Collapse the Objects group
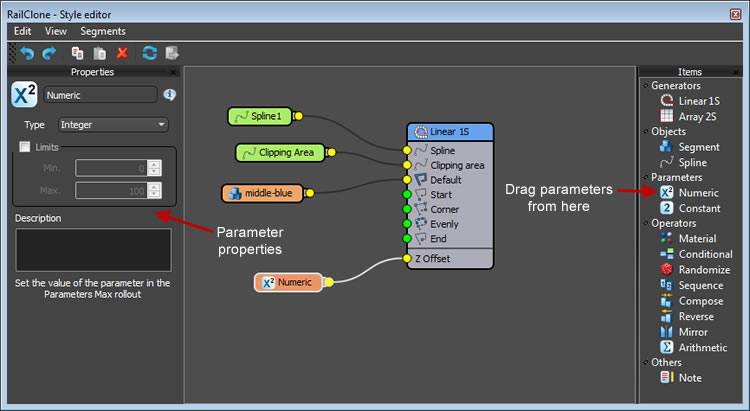 pyautogui.click(x=646, y=132)
